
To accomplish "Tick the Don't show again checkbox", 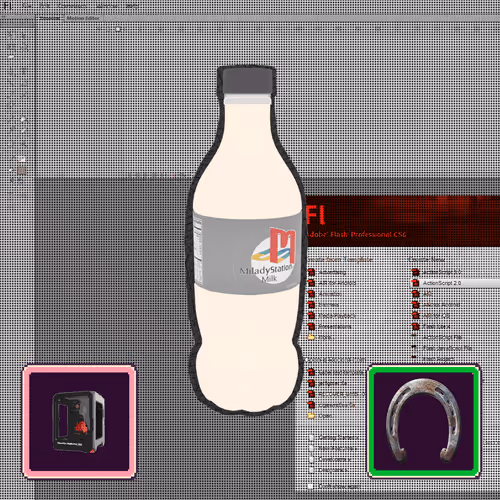I will click(x=311, y=486).
